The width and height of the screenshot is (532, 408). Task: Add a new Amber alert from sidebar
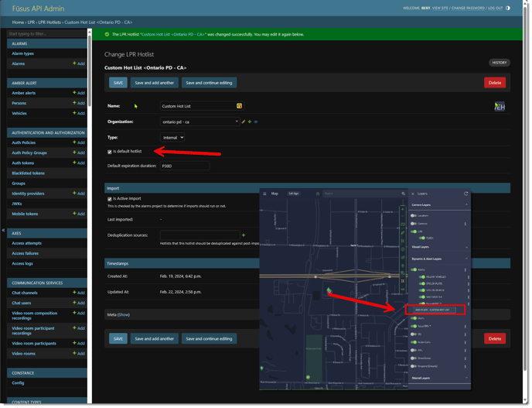click(79, 93)
